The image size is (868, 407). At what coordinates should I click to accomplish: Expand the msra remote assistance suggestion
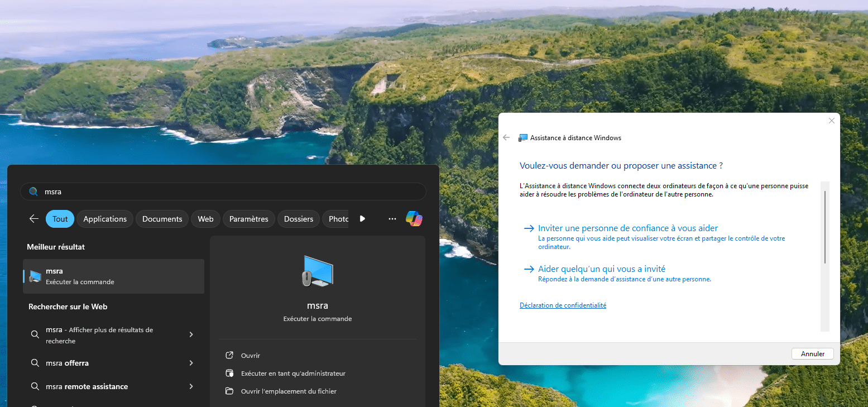[191, 386]
